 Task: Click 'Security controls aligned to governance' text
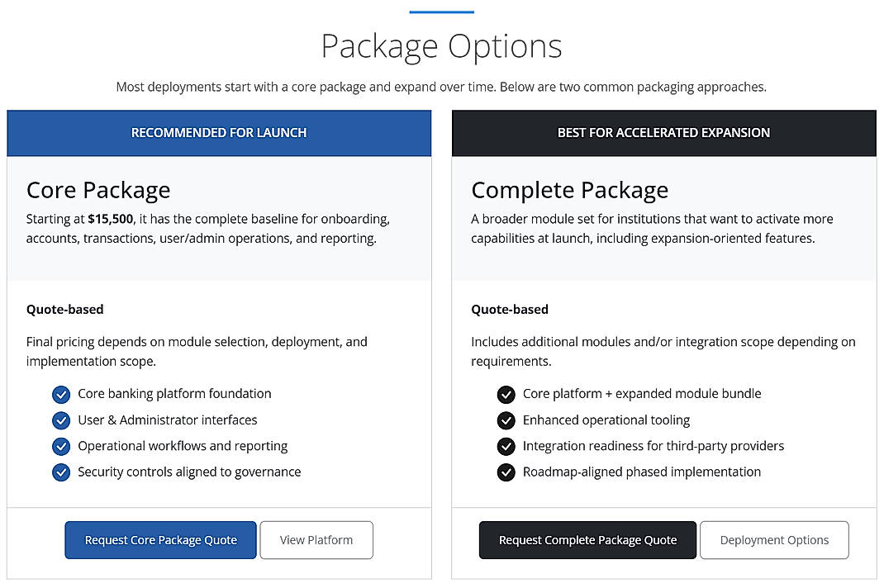coord(189,472)
